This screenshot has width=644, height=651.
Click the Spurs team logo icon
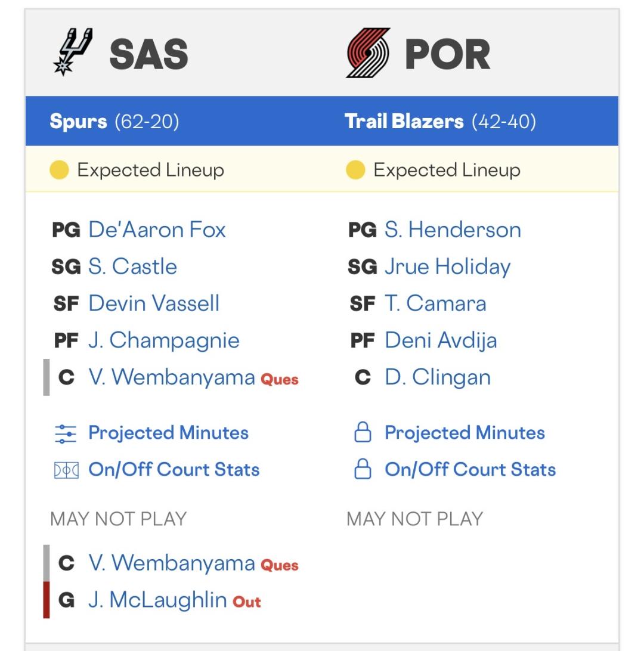(73, 52)
